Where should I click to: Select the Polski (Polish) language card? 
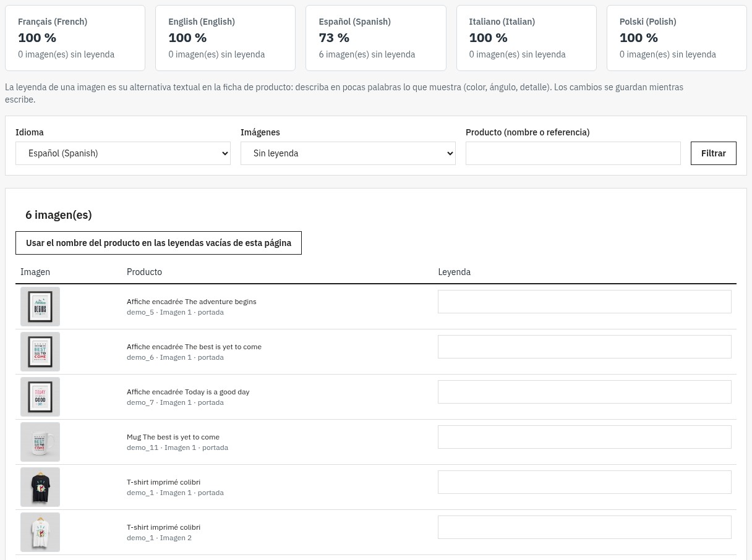click(x=677, y=38)
